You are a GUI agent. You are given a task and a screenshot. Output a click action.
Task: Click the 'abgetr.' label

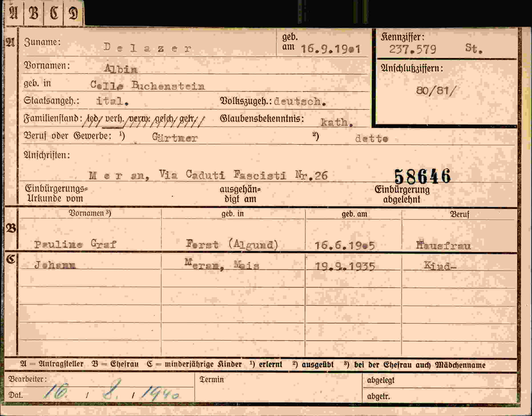(x=379, y=396)
